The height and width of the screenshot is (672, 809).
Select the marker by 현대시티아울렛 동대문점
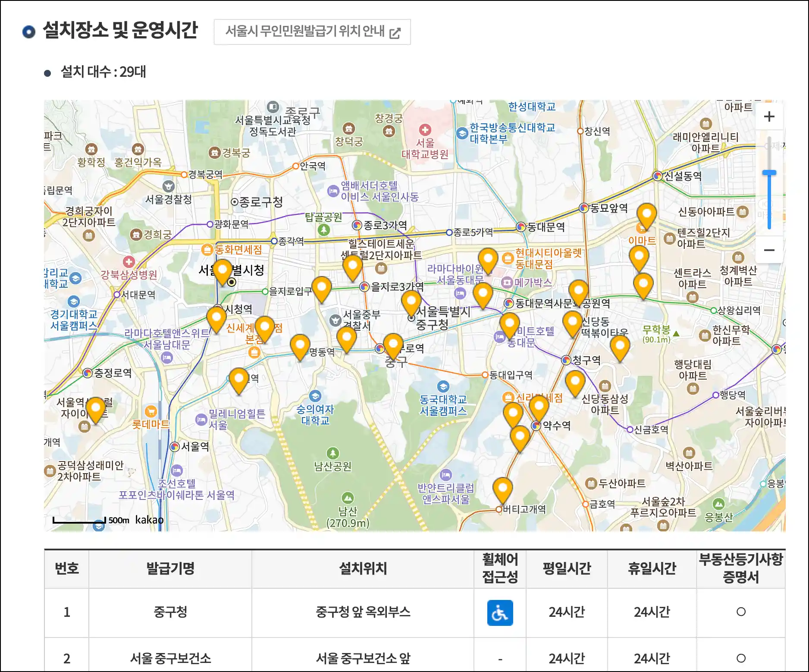point(488,261)
